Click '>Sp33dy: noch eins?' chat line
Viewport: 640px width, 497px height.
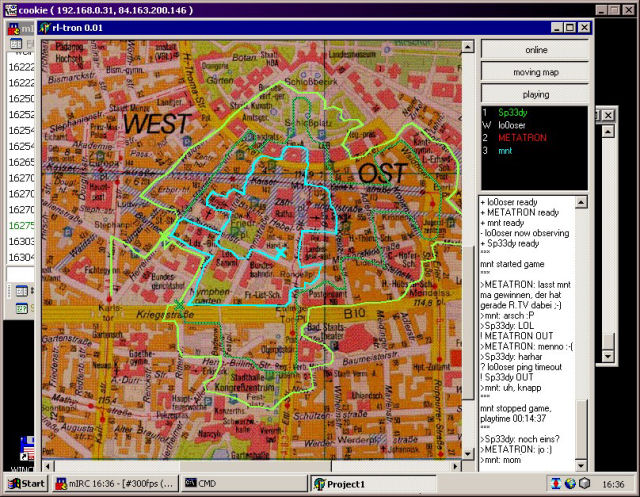(520, 439)
